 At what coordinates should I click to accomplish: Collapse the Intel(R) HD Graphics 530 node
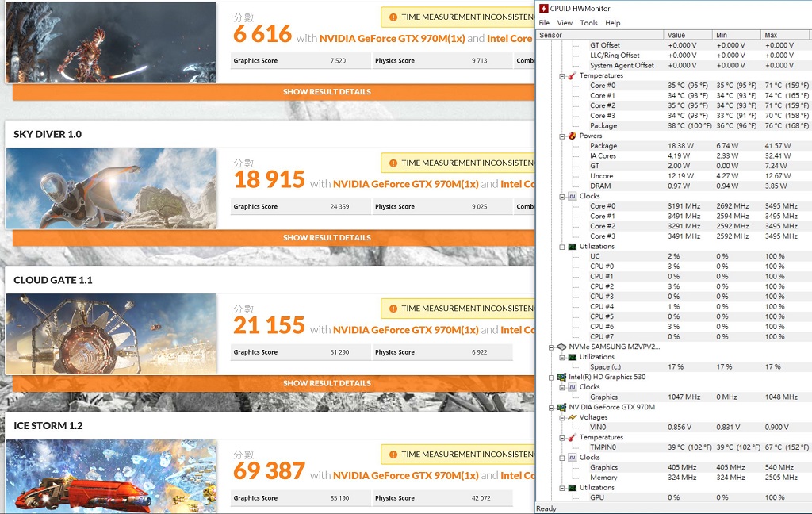[x=552, y=378]
